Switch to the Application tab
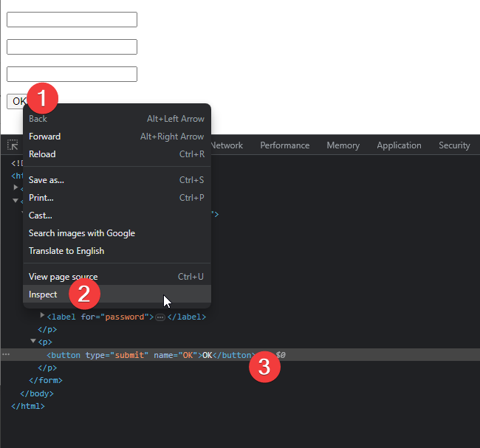This screenshot has height=448, width=480. (x=399, y=145)
